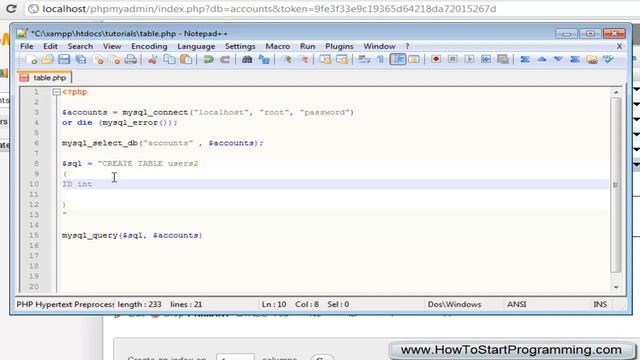Click the Replace toolbar icon
This screenshot has width=640, height=360.
click(x=264, y=60)
